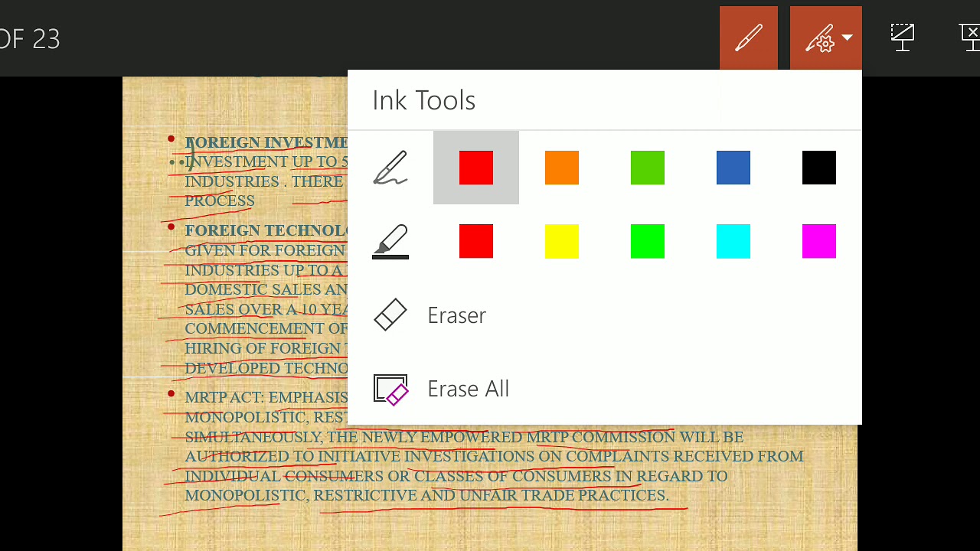
Task: Pick the yellow highlighter color
Action: click(x=562, y=241)
